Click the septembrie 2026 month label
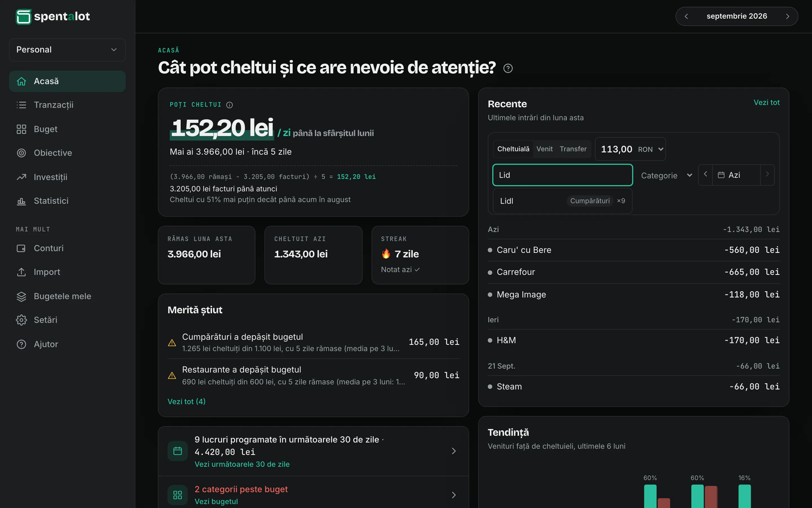The image size is (812, 508). click(x=736, y=16)
